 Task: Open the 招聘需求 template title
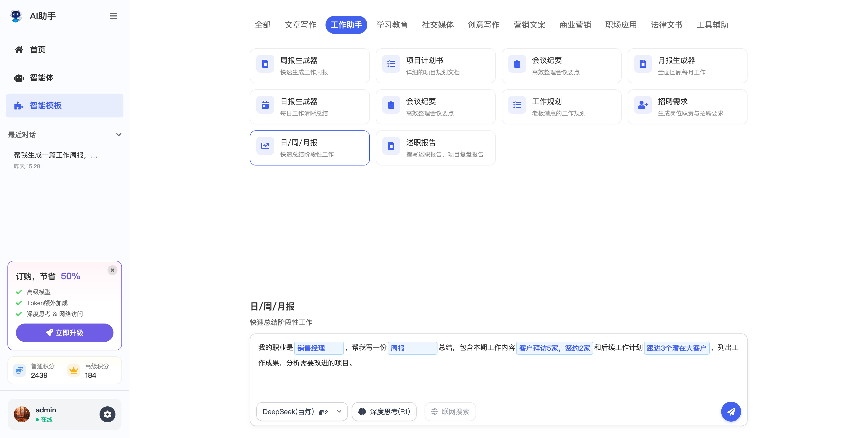pos(673,102)
